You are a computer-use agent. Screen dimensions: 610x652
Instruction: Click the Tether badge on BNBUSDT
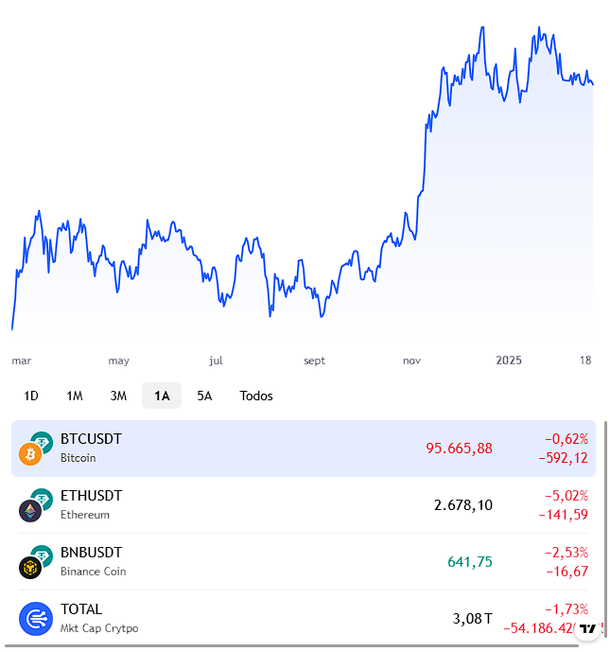(42, 554)
